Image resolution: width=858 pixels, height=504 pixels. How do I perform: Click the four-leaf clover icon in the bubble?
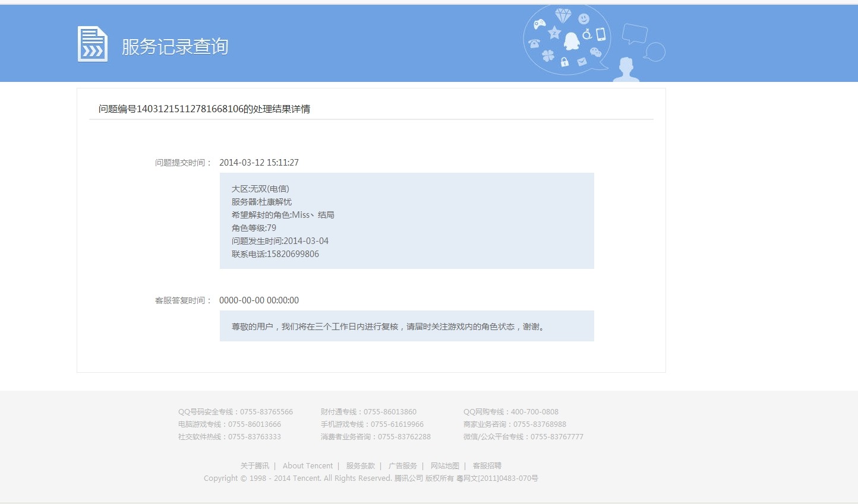tap(549, 55)
